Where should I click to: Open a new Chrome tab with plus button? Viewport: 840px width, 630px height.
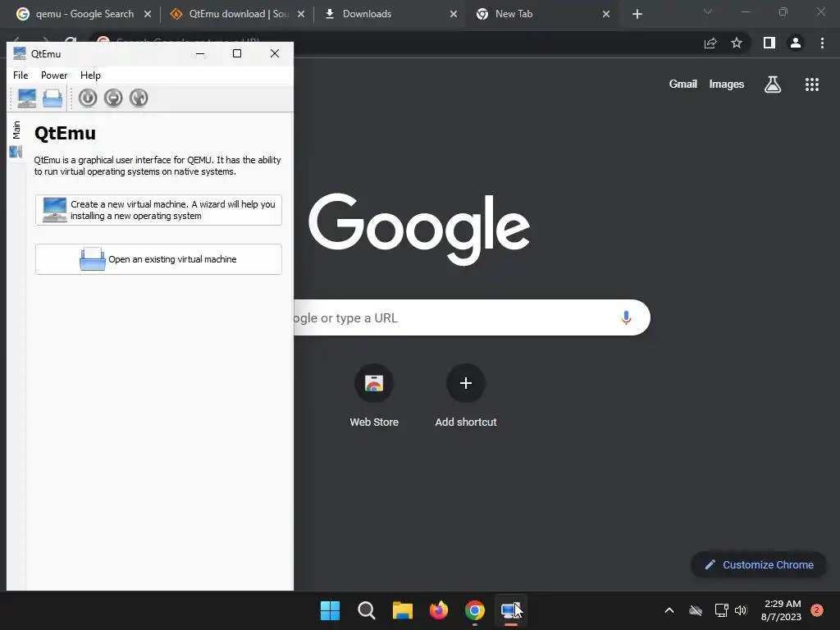click(x=637, y=14)
